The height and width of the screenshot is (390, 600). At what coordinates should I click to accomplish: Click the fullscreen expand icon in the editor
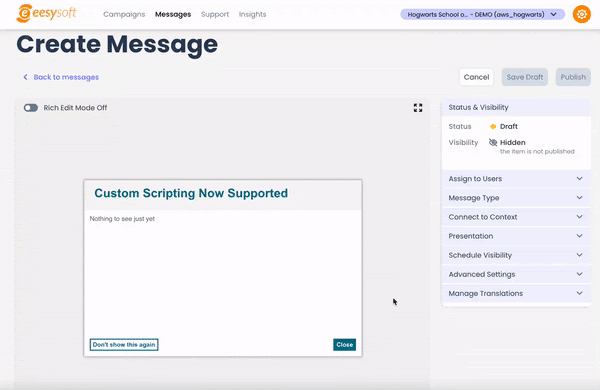418,108
